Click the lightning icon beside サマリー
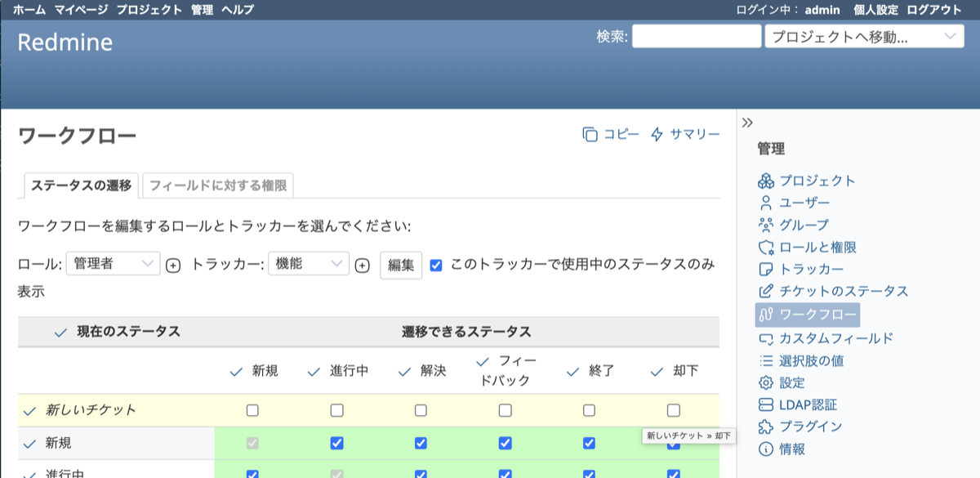 coord(657,135)
